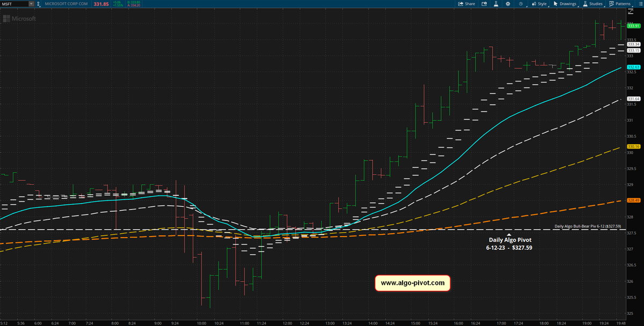Click the MICROSOFT CORP COM description text

[66, 4]
